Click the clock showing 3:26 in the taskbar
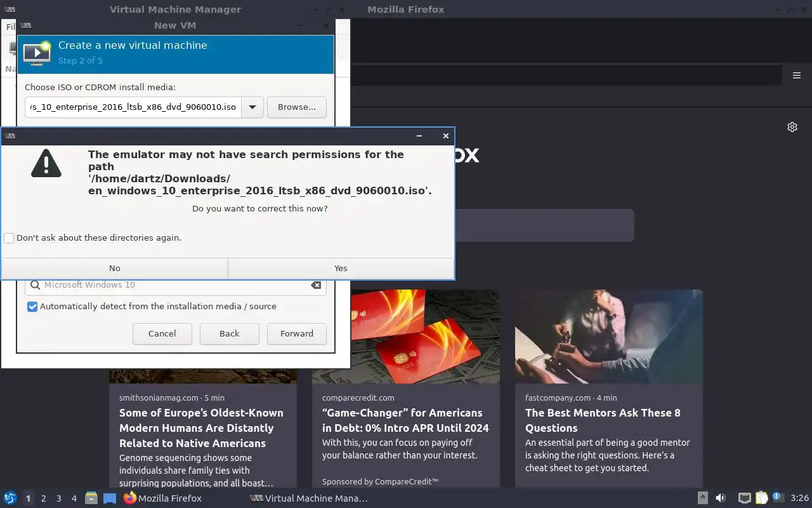The width and height of the screenshot is (812, 508). [x=799, y=498]
